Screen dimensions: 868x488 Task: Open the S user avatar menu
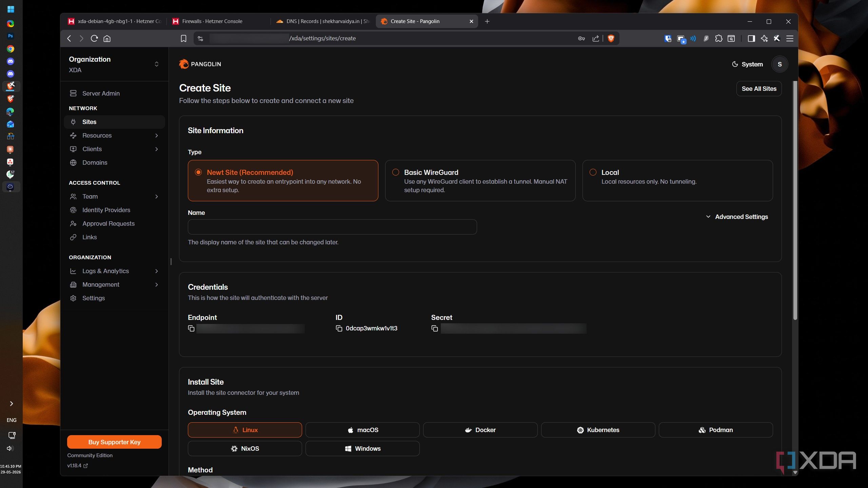(x=780, y=64)
